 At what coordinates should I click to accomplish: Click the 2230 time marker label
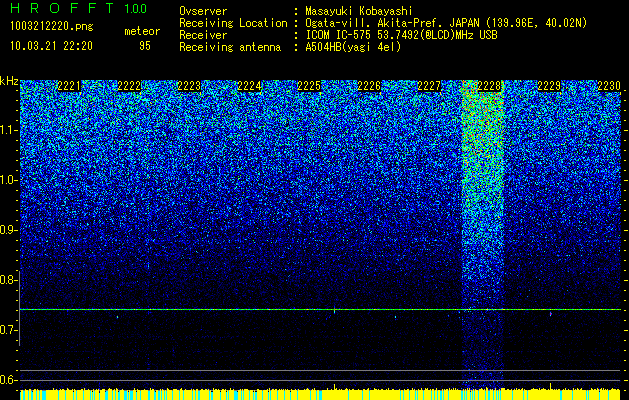click(609, 86)
